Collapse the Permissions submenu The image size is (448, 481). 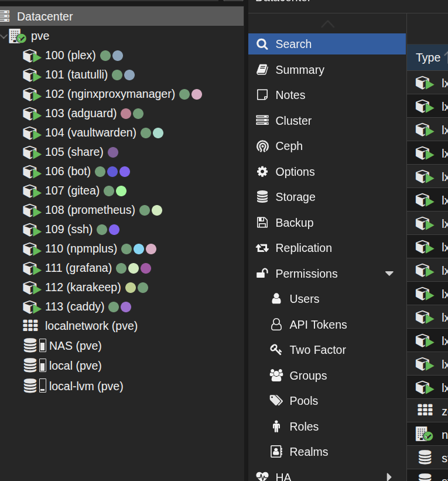pyautogui.click(x=389, y=274)
